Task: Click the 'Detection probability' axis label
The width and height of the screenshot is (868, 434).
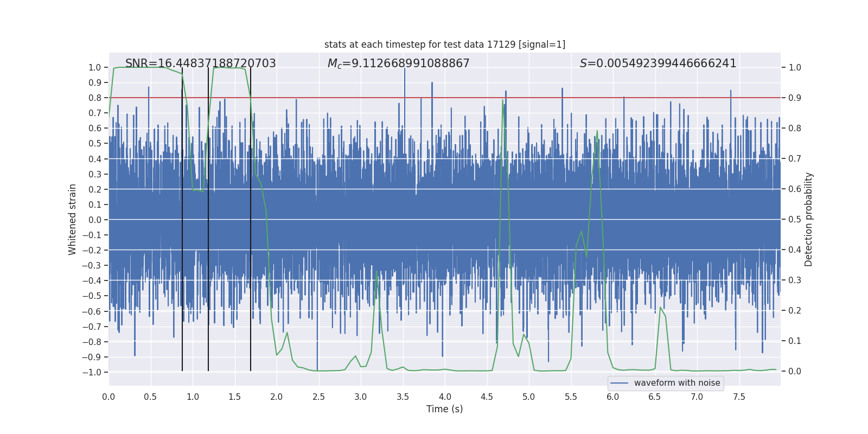Action: pos(809,219)
